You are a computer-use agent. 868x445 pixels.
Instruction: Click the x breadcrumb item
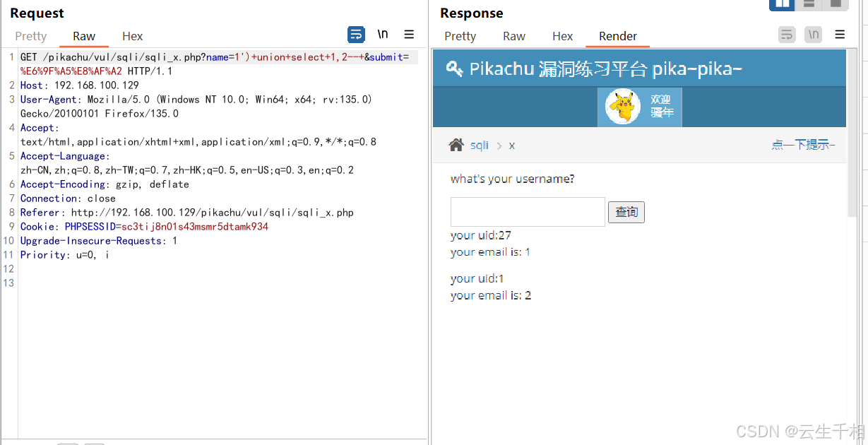click(512, 145)
